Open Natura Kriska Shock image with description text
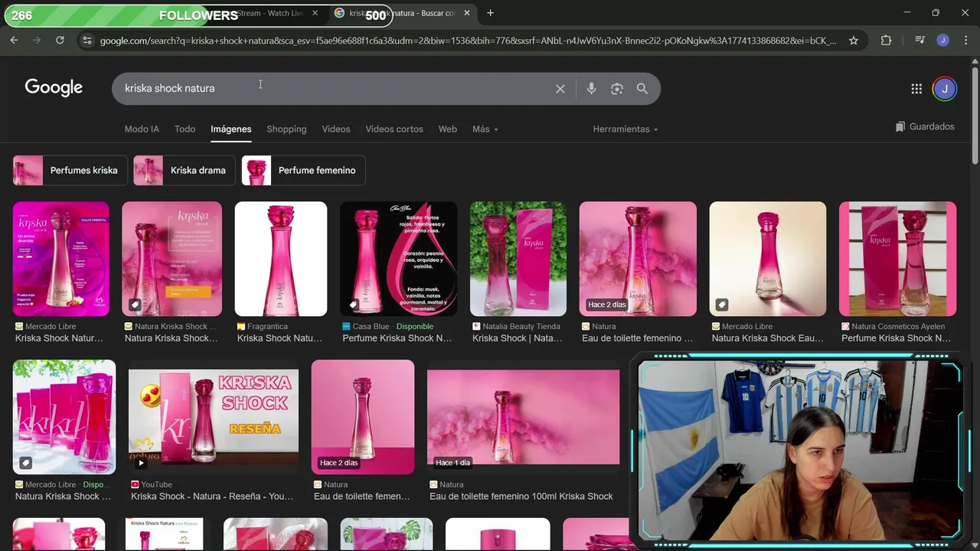The height and width of the screenshot is (551, 980). 171,259
